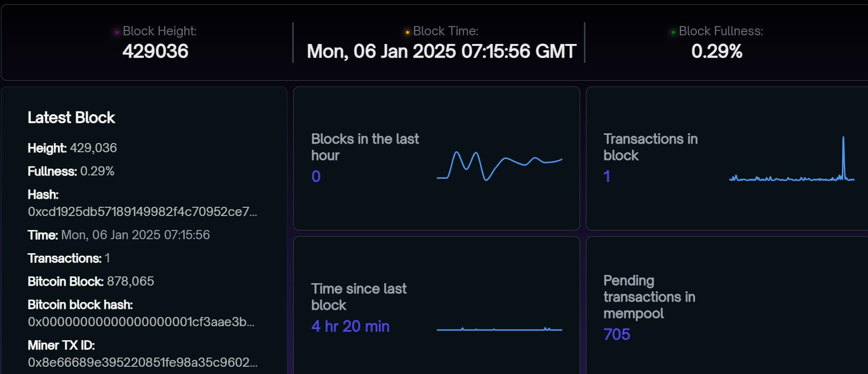Image resolution: width=868 pixels, height=374 pixels.
Task: Click the Latest Block panel heading
Action: click(71, 117)
